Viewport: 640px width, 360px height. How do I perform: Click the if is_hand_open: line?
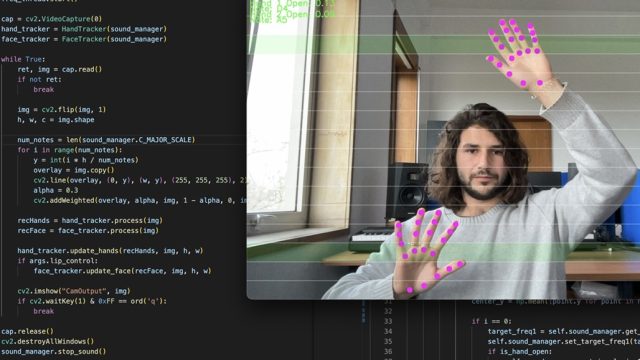[520, 351]
